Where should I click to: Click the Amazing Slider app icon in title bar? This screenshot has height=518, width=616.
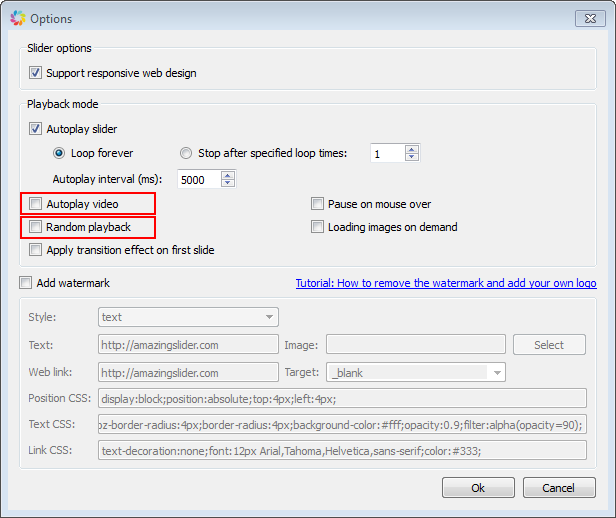tap(18, 18)
